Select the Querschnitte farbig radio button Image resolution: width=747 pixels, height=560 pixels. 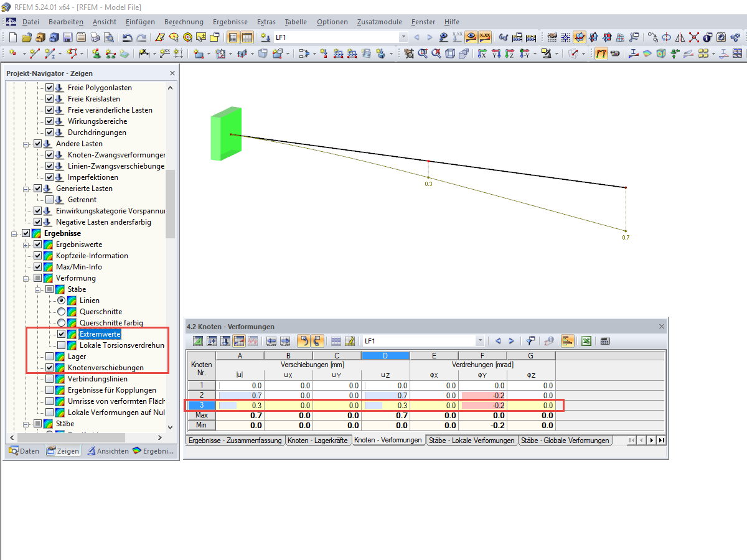(x=62, y=323)
